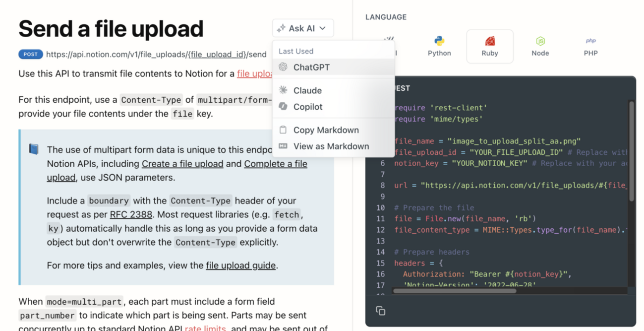Click the blue book callout icon
Screen dimensions: 644x331
34,149
